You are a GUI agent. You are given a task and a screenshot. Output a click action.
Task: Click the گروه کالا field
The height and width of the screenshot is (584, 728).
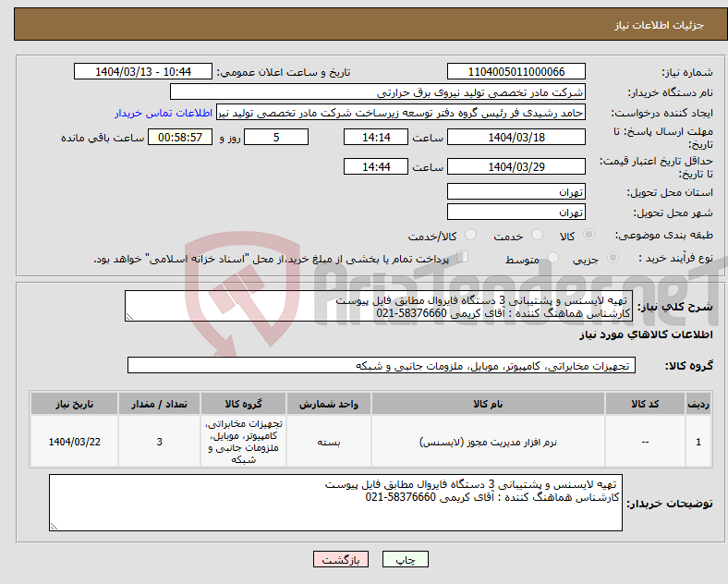(382, 365)
